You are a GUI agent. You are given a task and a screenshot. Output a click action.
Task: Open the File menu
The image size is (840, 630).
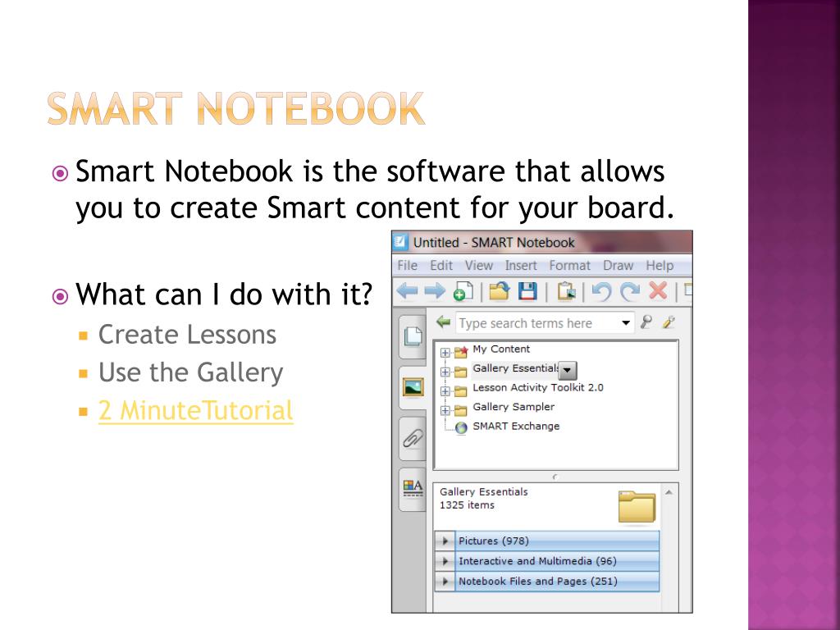point(407,265)
